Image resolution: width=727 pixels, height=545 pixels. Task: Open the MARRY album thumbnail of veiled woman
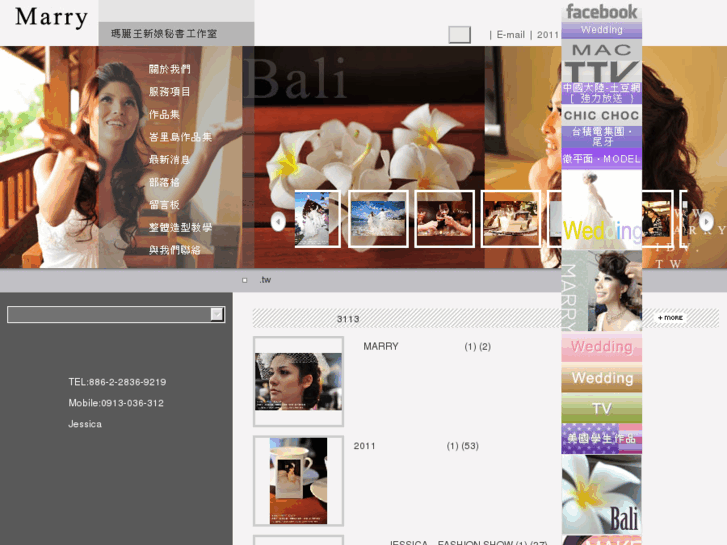298,381
